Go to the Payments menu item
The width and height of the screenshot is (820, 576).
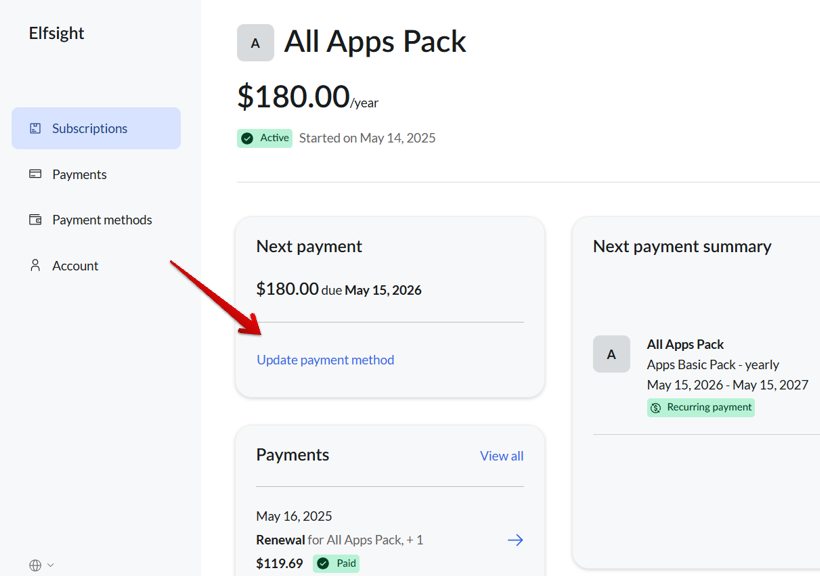pyautogui.click(x=79, y=174)
